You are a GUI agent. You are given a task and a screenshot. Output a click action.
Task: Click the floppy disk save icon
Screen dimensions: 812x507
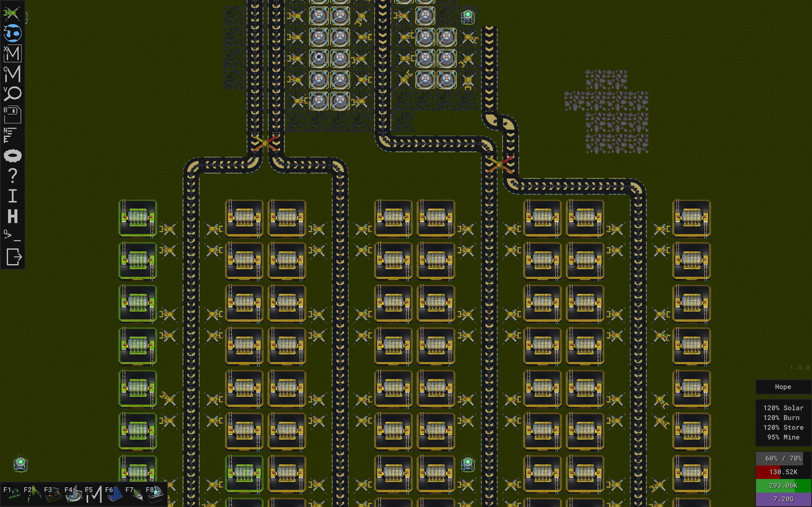[x=13, y=114]
